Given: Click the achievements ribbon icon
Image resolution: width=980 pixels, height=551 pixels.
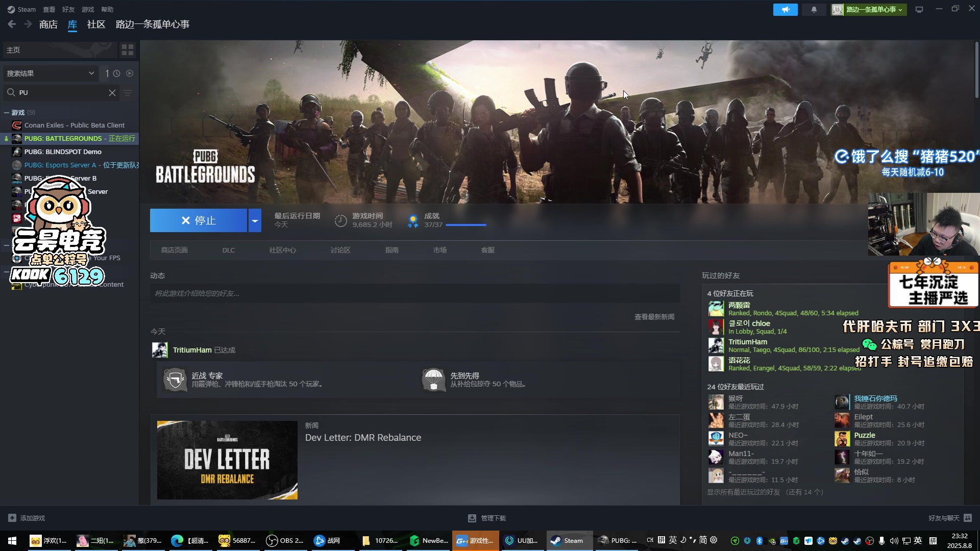Looking at the screenshot, I should (412, 220).
